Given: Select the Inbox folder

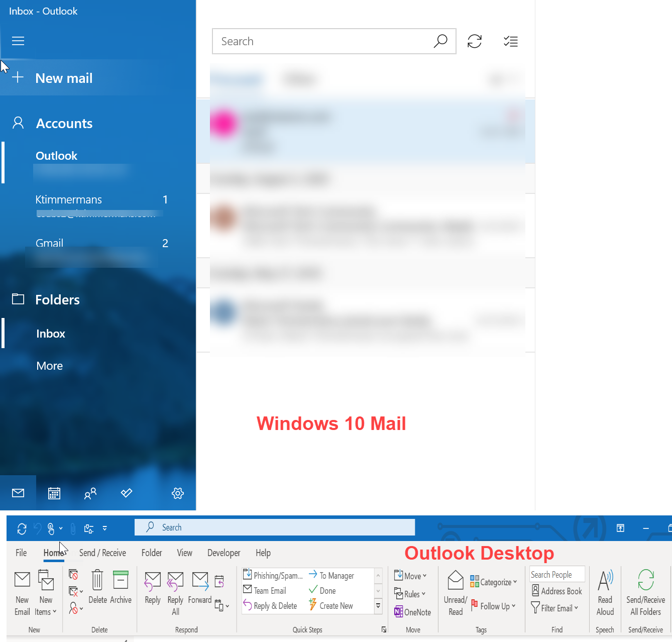Looking at the screenshot, I should pyautogui.click(x=98, y=333).
